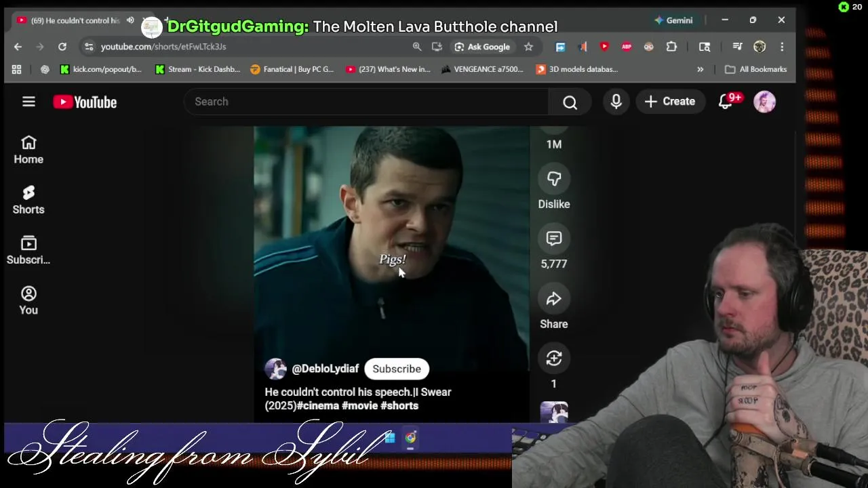868x488 pixels.
Task: Open the bookmarks apps grid
Action: 16,69
